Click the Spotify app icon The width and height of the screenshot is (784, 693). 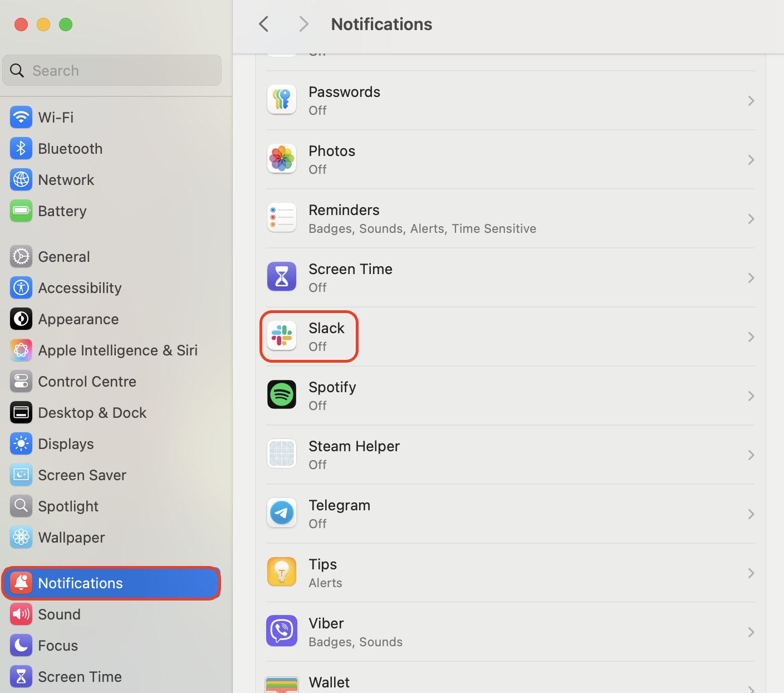[x=282, y=395]
